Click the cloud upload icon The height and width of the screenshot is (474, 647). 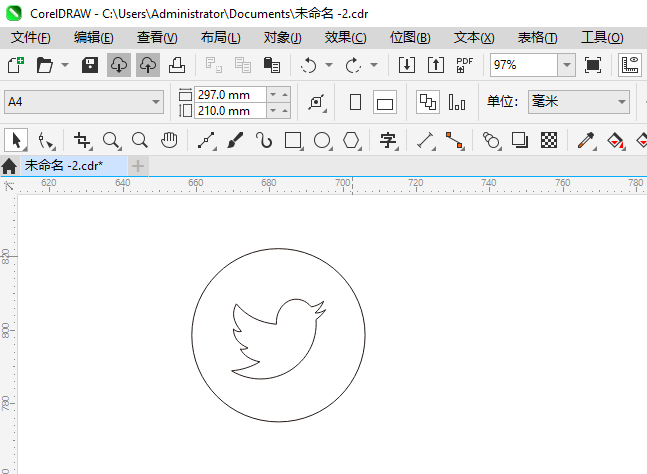pyautogui.click(x=148, y=65)
